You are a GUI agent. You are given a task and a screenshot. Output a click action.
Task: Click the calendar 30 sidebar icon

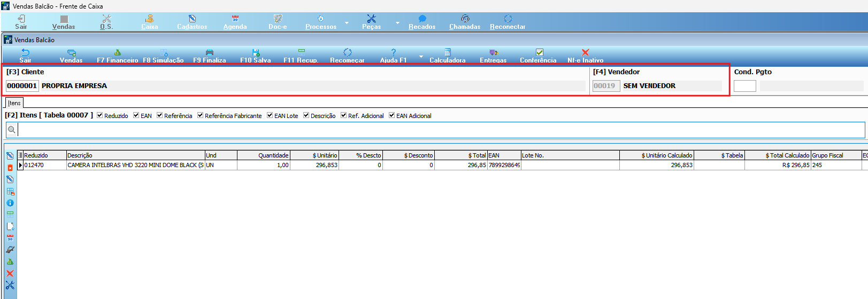pyautogui.click(x=10, y=238)
